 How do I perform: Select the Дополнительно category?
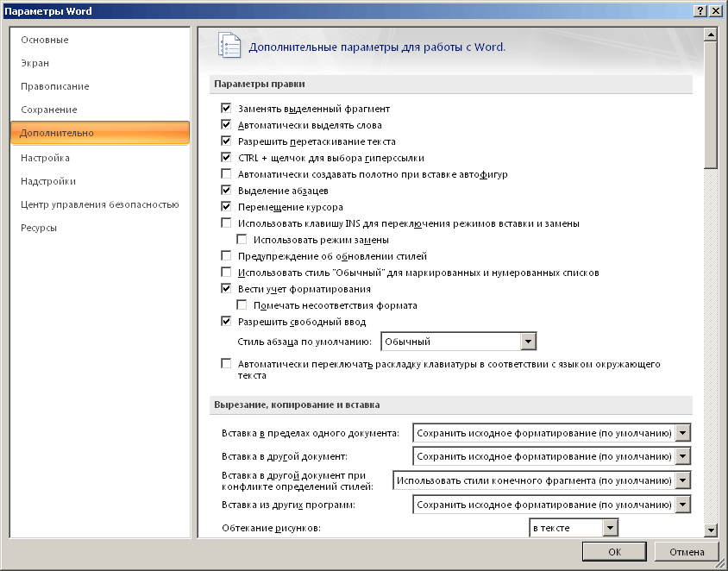[x=100, y=133]
